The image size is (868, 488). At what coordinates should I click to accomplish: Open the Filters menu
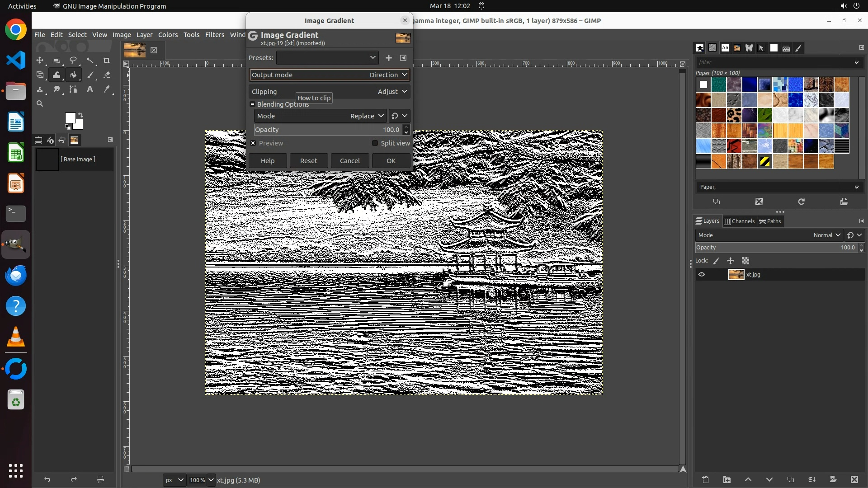click(x=214, y=35)
